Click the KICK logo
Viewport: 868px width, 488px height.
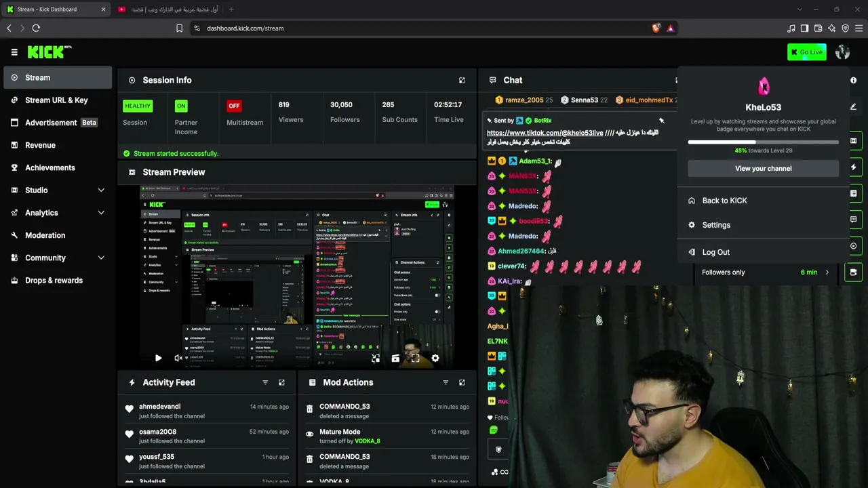[x=50, y=52]
